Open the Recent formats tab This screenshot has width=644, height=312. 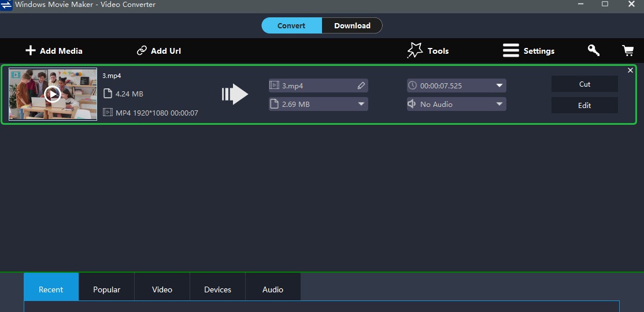[x=51, y=287]
